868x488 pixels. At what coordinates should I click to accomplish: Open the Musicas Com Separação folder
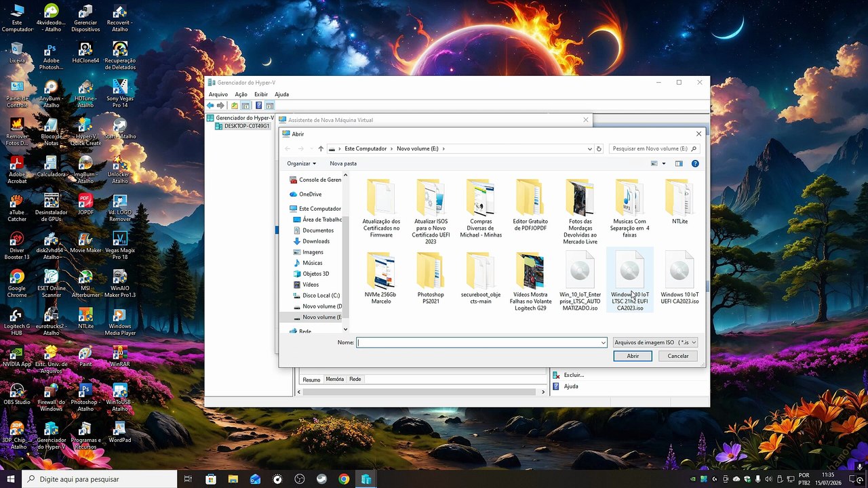(629, 208)
